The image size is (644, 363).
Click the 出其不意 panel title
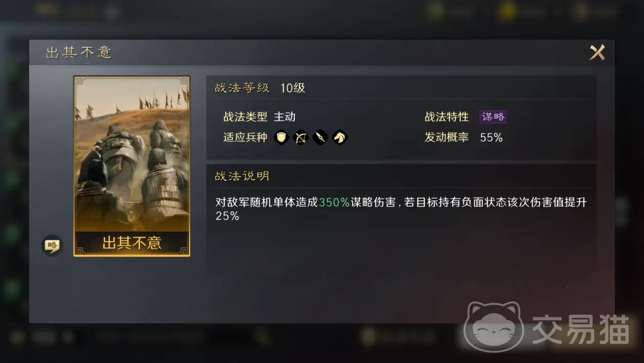79,52
